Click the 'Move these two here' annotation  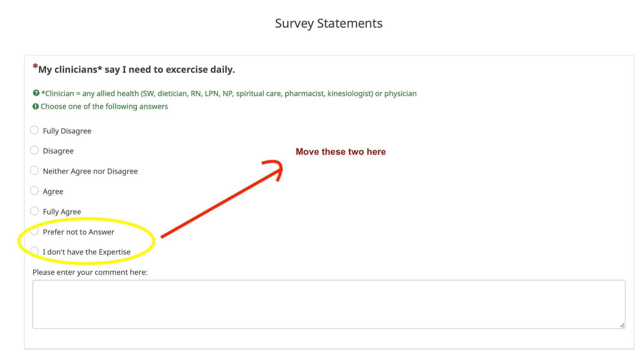[341, 152]
